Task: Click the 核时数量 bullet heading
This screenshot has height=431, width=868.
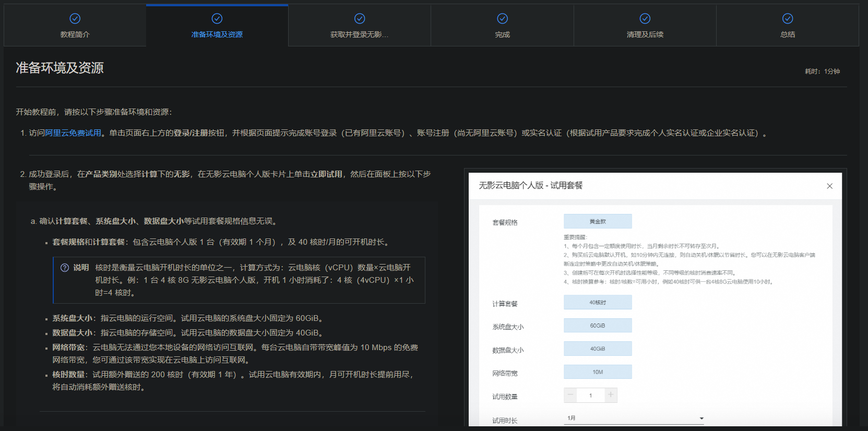Action: tap(68, 375)
